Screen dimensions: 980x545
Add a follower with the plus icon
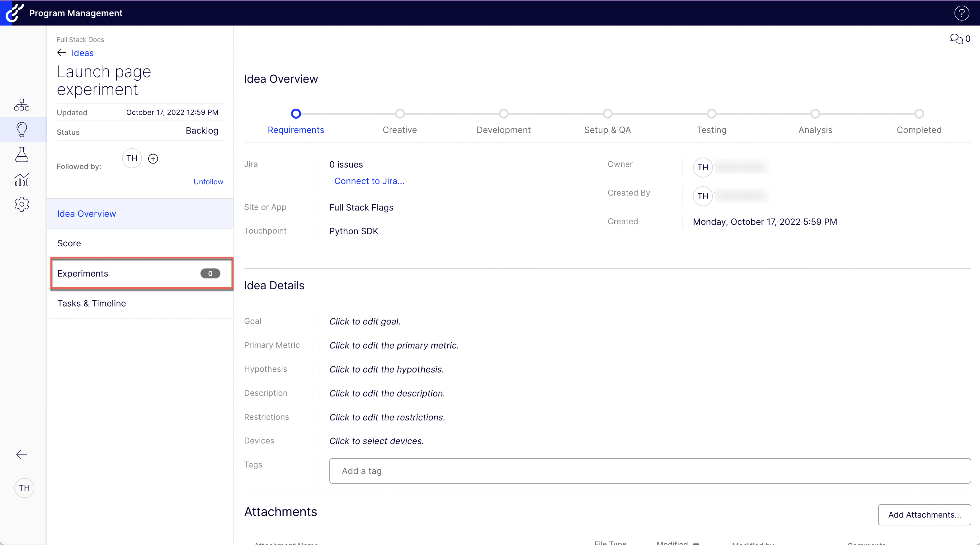coord(153,158)
